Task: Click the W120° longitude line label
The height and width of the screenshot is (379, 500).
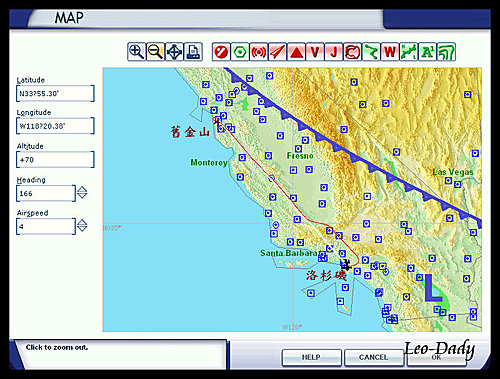Action: (292, 327)
